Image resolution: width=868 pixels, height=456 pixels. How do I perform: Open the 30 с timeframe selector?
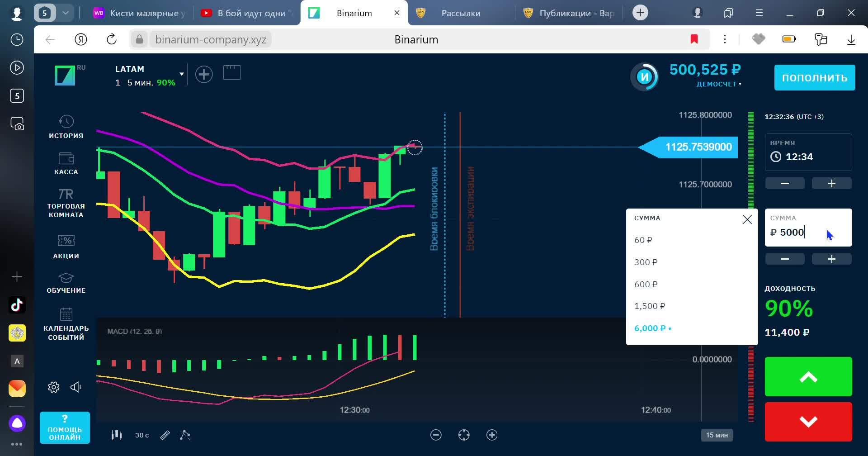(x=142, y=435)
